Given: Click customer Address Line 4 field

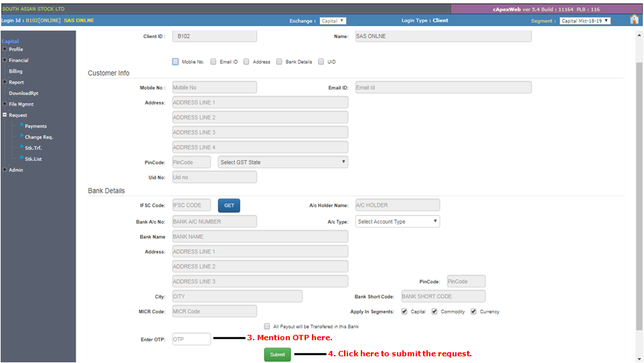Looking at the screenshot, I should pos(260,147).
